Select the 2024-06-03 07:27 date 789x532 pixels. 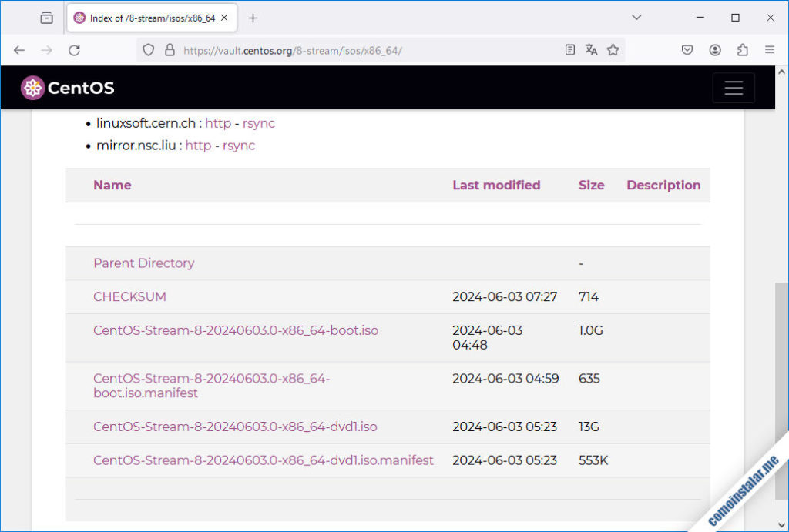click(x=505, y=296)
